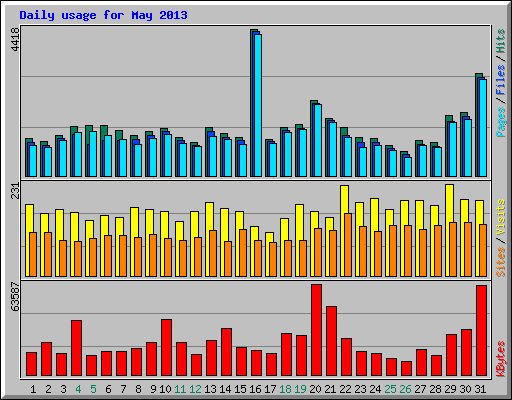Screen dimensions: 512x400
Task: Click day label 13 on the x-axis
Action: pyautogui.click(x=210, y=389)
